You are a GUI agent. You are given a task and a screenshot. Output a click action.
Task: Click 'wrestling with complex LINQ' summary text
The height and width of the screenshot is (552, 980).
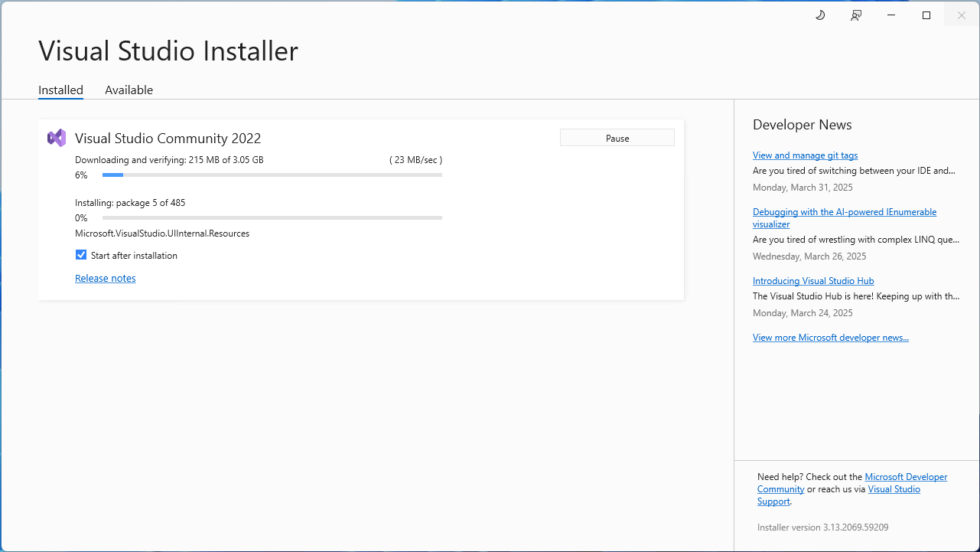pos(856,240)
